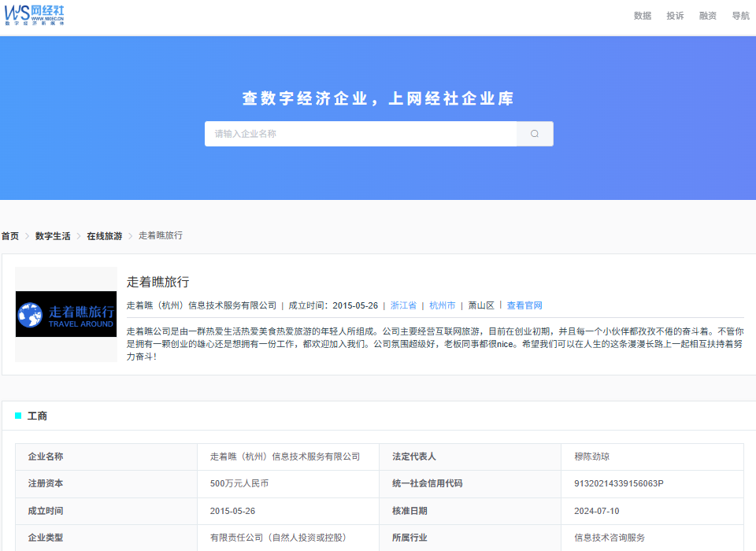Click the 有限责任公司（自然人投资或控股） value

tap(278, 538)
